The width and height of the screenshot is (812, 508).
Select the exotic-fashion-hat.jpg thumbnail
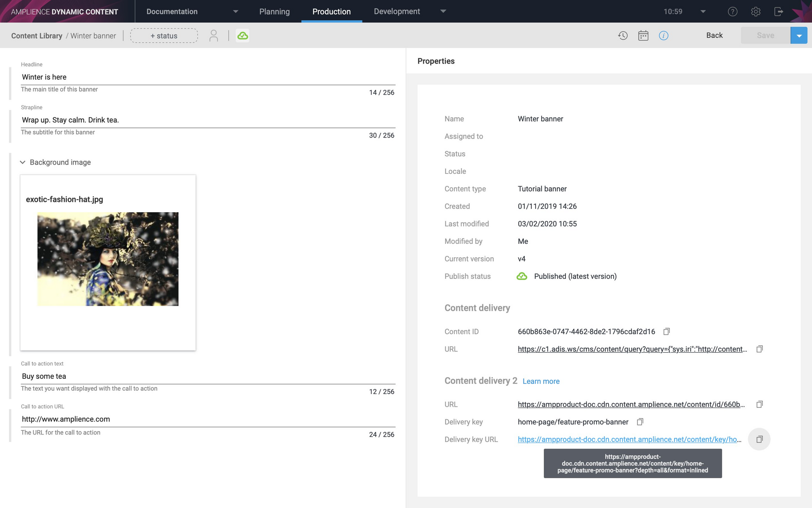point(108,259)
